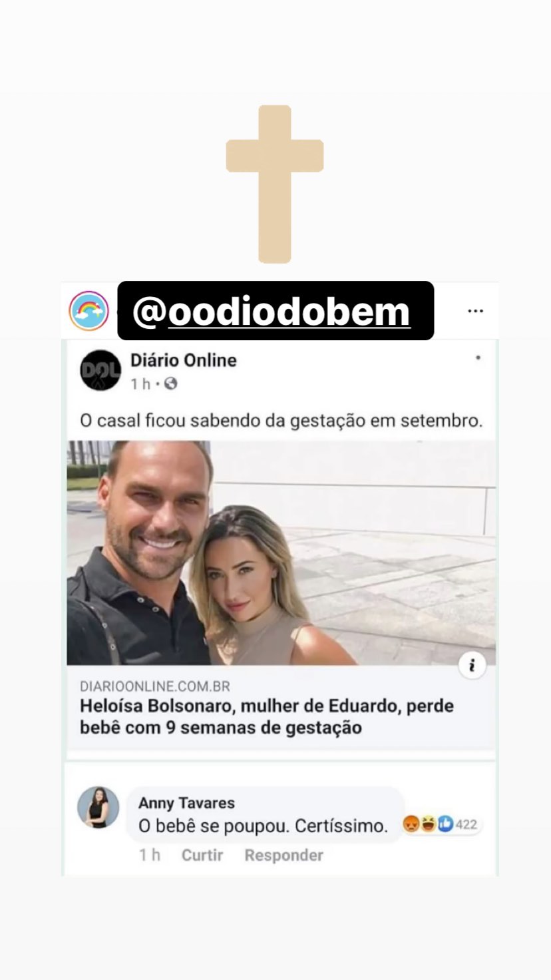The image size is (551, 980).
Task: Open the couple photo preview
Action: coord(281,553)
